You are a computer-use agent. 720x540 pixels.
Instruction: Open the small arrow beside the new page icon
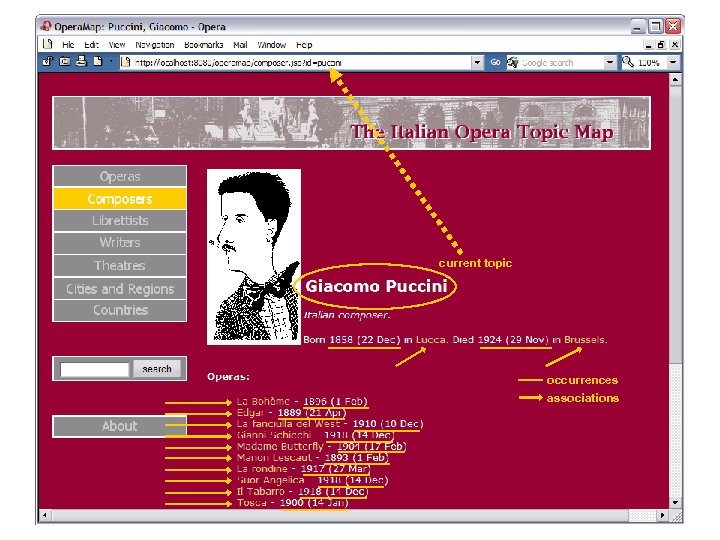tap(110, 62)
